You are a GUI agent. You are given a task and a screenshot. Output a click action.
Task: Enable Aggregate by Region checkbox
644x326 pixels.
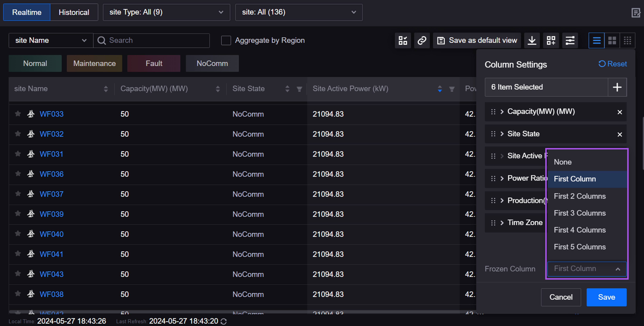coord(226,41)
